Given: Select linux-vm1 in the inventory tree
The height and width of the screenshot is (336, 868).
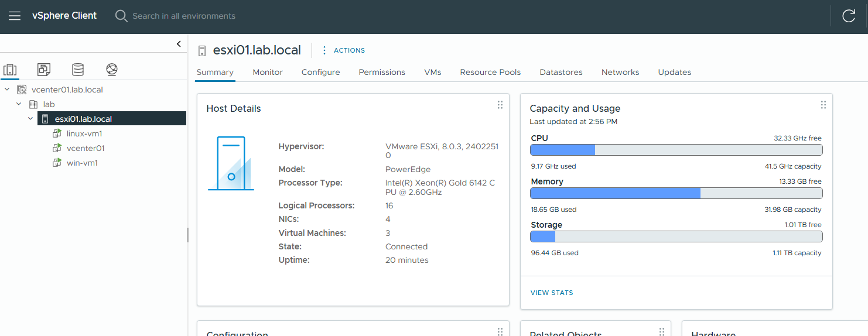Looking at the screenshot, I should coord(84,133).
